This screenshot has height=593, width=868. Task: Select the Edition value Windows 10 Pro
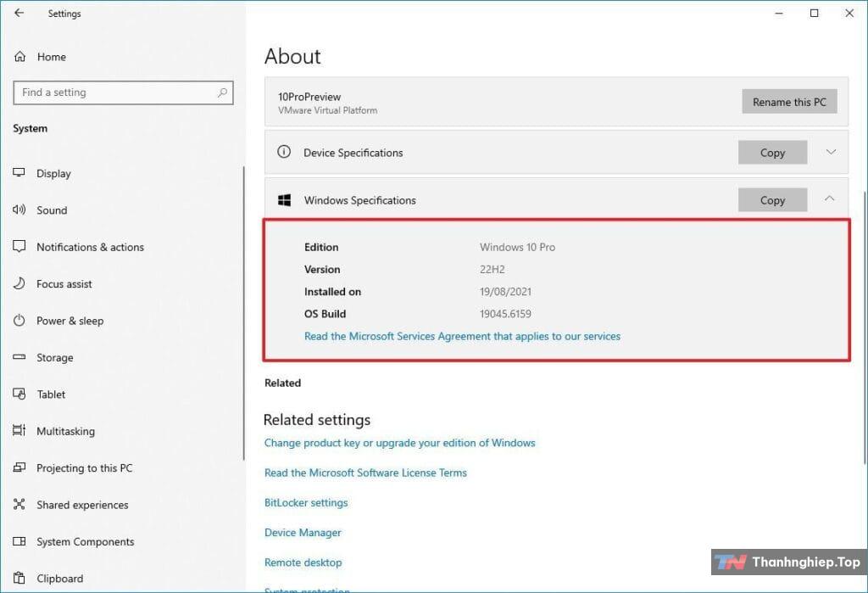(518, 247)
